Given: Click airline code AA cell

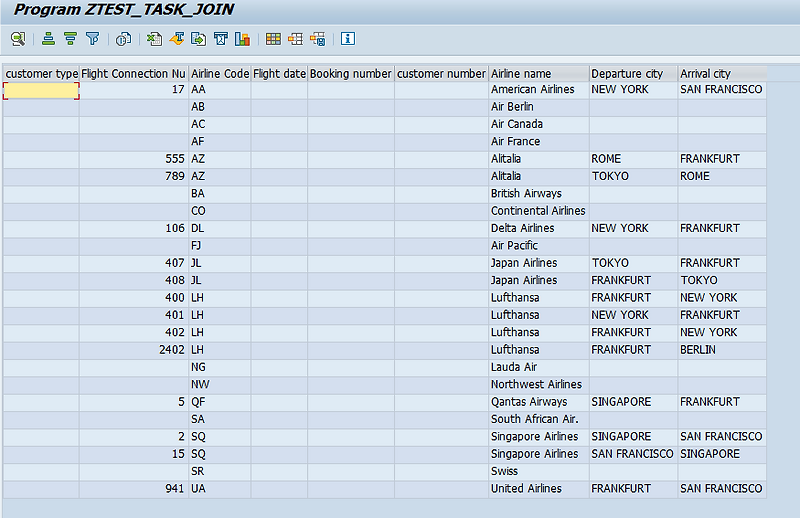Looking at the screenshot, I should (220, 90).
